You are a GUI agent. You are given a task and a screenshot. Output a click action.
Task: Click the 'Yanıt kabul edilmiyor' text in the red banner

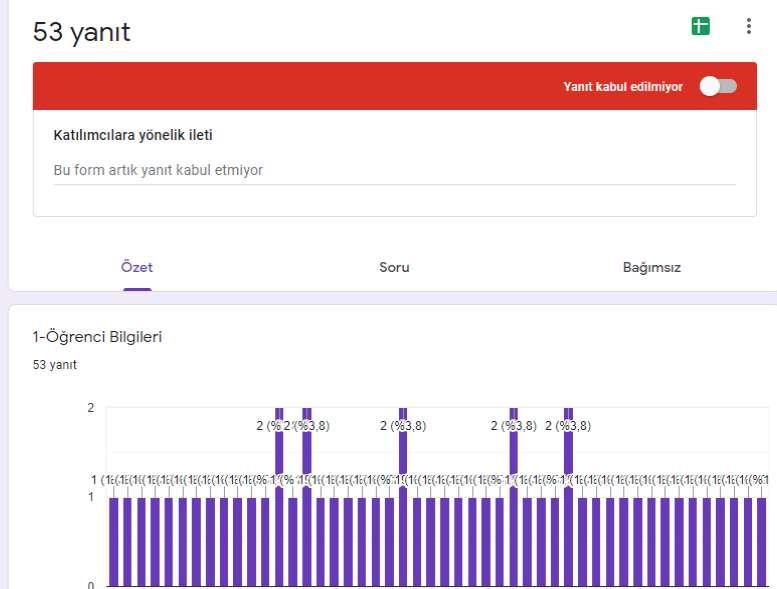click(x=623, y=87)
